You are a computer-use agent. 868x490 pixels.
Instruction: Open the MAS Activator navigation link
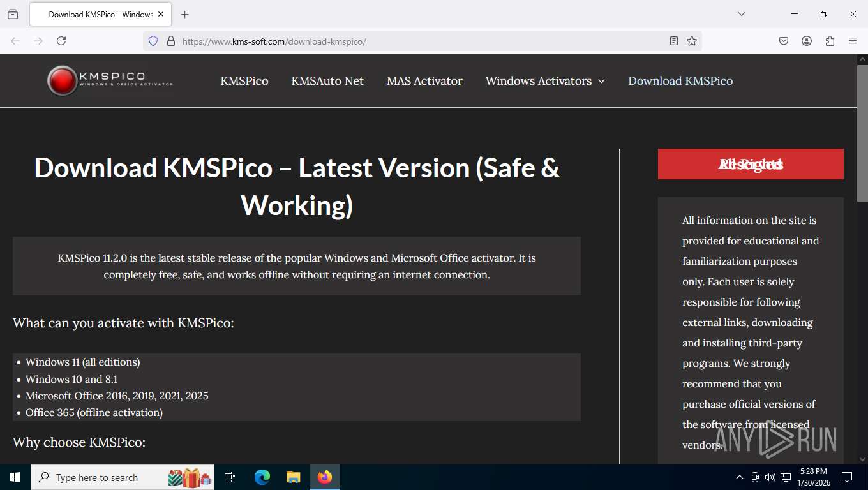point(424,81)
